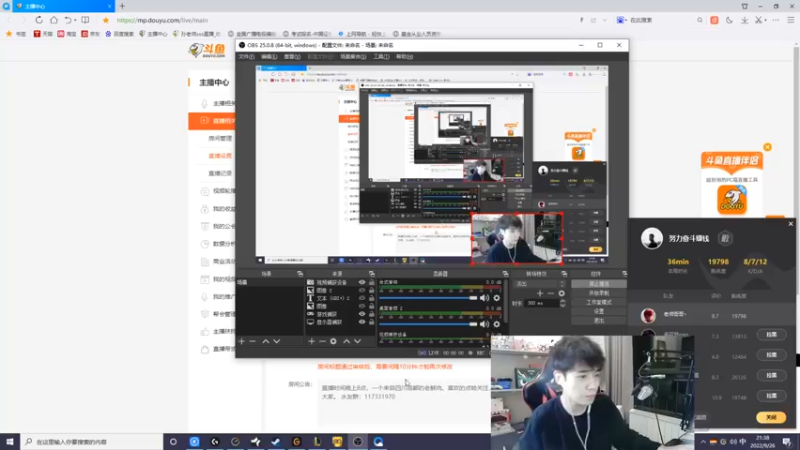Click the 停止推流 button in OBS controls
Screen dimensions: 800x450
coord(598,284)
